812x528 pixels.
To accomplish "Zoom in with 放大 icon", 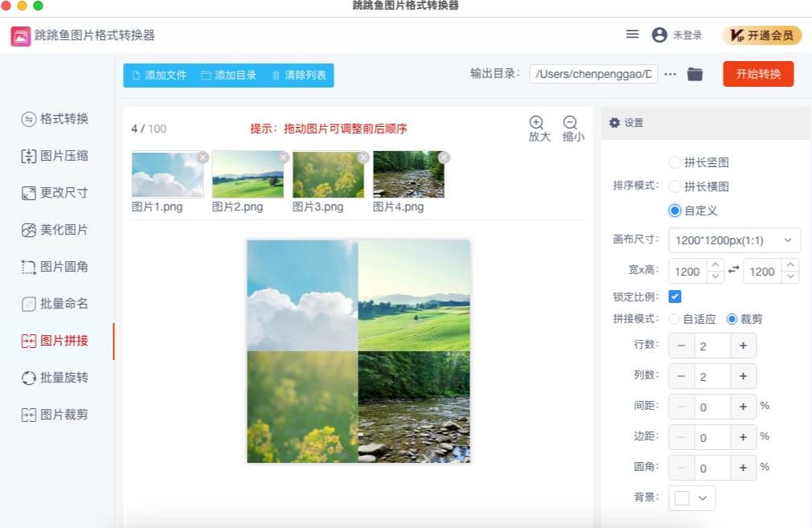I will coord(536,123).
